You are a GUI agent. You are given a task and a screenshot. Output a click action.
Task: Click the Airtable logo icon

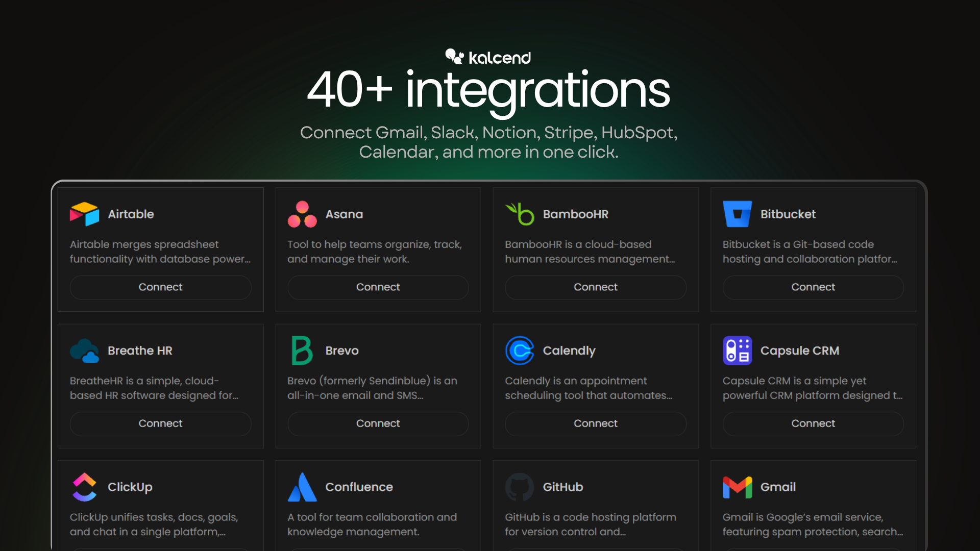click(x=84, y=214)
